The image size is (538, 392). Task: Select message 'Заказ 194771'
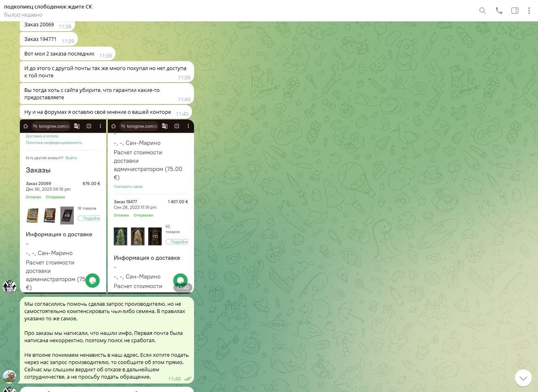49,39
